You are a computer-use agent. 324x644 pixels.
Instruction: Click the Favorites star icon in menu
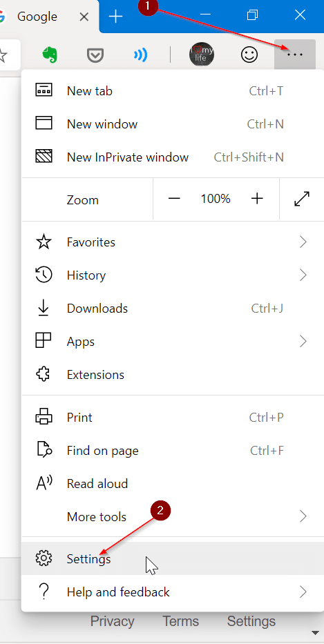click(x=44, y=242)
